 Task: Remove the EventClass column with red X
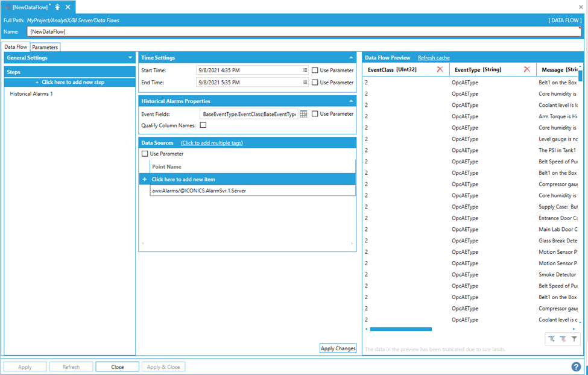click(x=440, y=70)
